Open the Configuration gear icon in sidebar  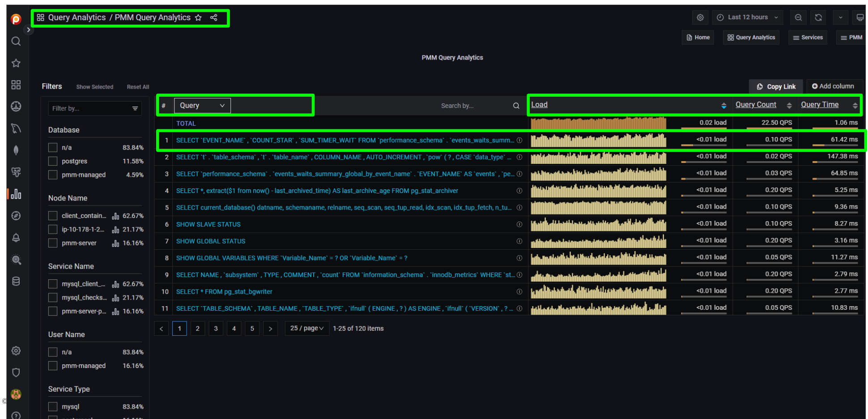(16, 351)
